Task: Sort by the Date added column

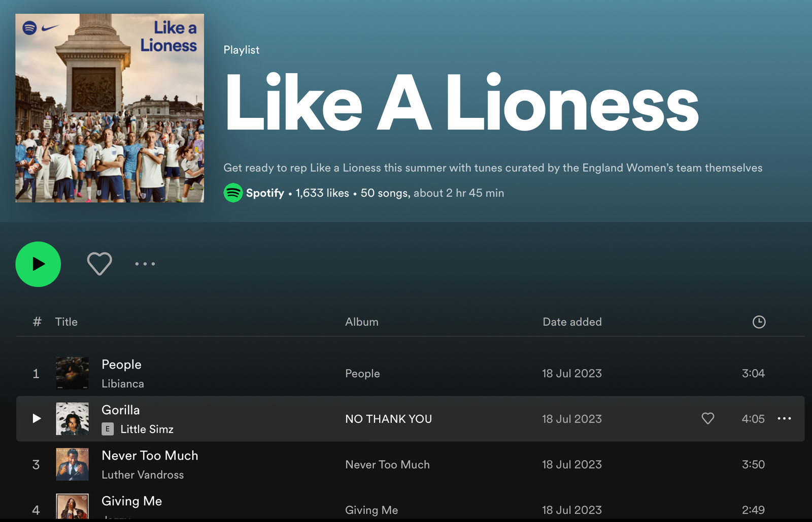Action: coord(572,321)
